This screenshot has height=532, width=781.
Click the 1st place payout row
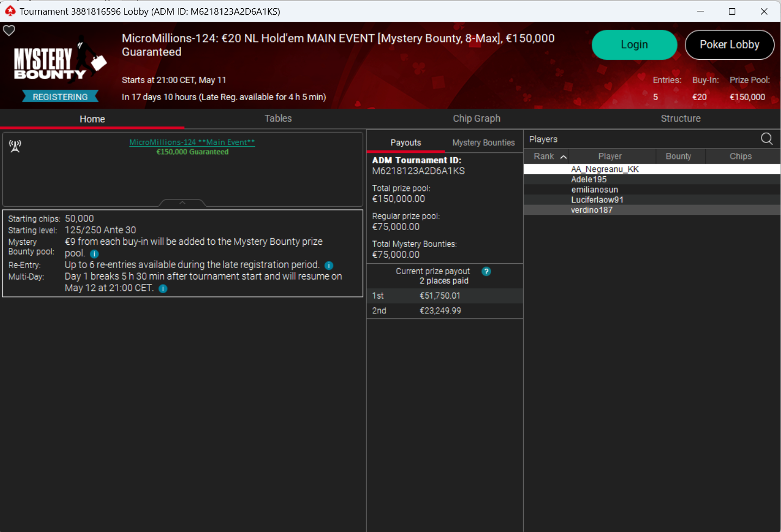click(445, 296)
